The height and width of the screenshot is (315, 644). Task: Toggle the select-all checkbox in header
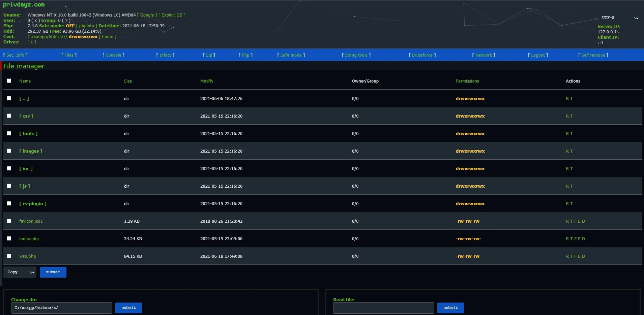pyautogui.click(x=9, y=81)
